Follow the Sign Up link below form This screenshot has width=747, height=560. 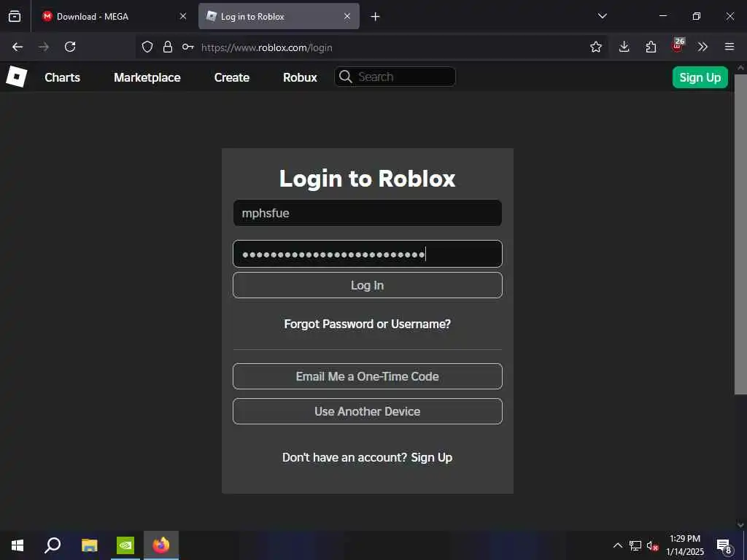(x=432, y=457)
